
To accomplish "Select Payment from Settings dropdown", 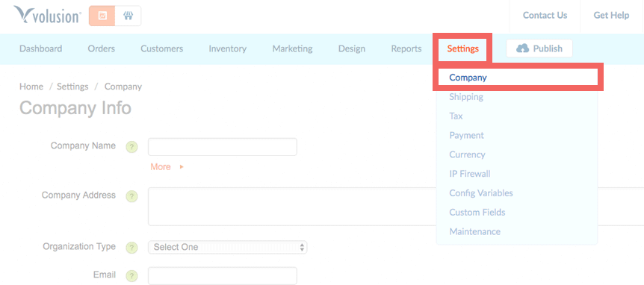I will 467,135.
